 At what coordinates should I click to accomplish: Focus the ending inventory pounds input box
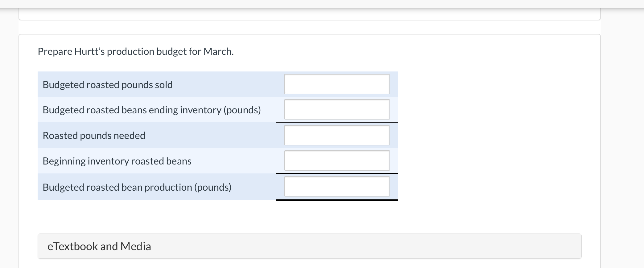coord(336,109)
